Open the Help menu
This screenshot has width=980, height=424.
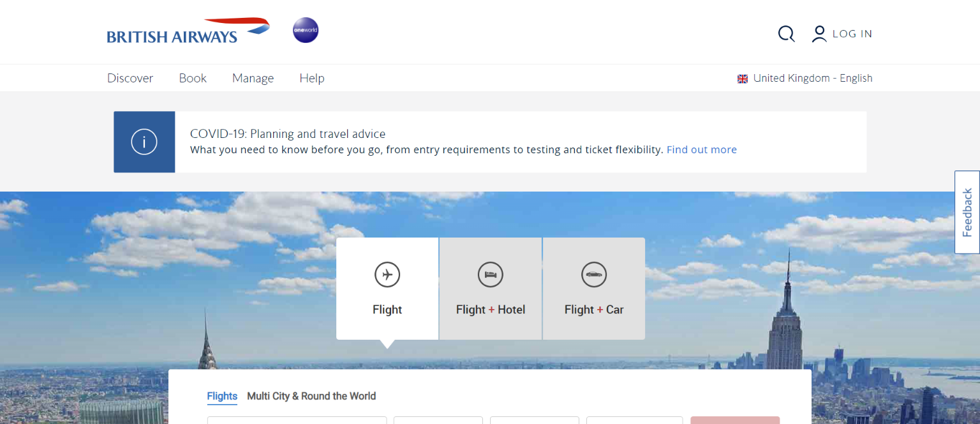312,78
